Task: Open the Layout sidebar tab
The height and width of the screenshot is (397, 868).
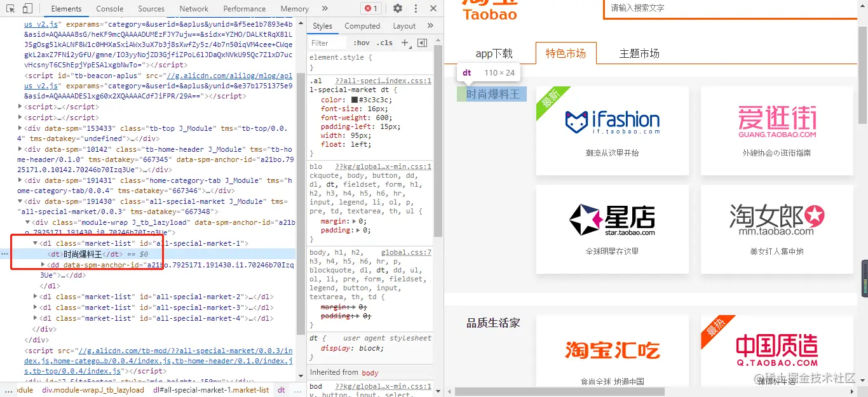Action: [404, 26]
